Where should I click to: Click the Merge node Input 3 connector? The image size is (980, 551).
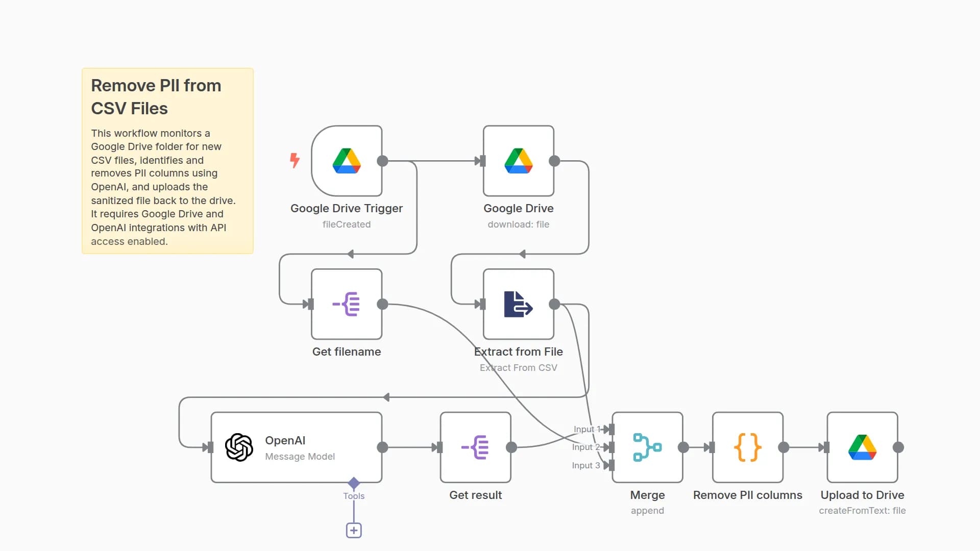[x=610, y=465]
